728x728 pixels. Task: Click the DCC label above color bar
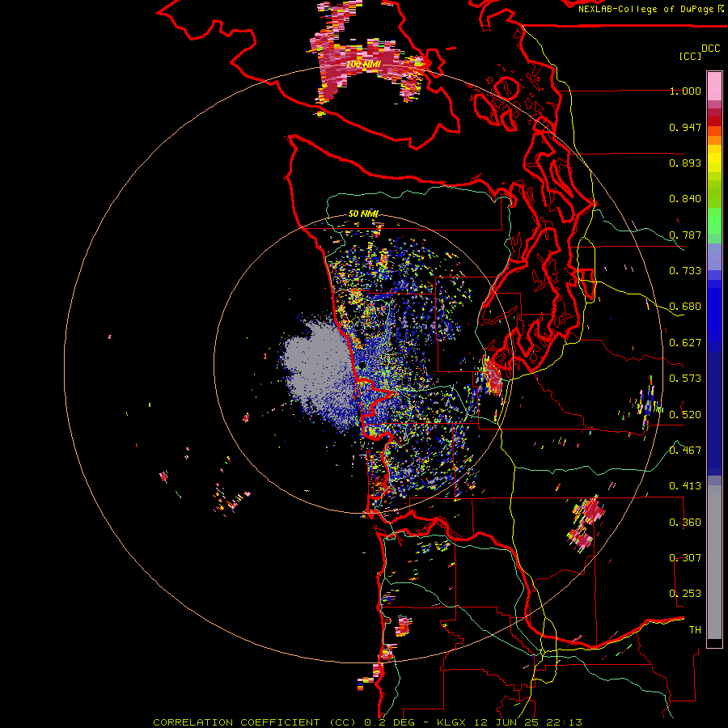710,48
